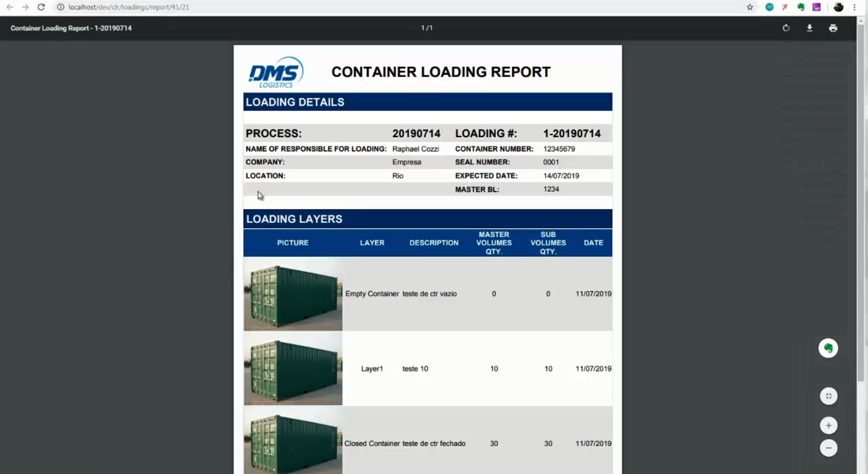868x474 pixels.
Task: Open the Evernote extension in the toolbar
Action: click(x=801, y=7)
